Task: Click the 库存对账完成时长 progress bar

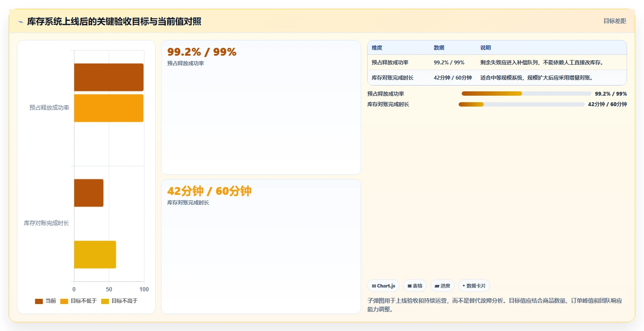Action: [x=521, y=104]
